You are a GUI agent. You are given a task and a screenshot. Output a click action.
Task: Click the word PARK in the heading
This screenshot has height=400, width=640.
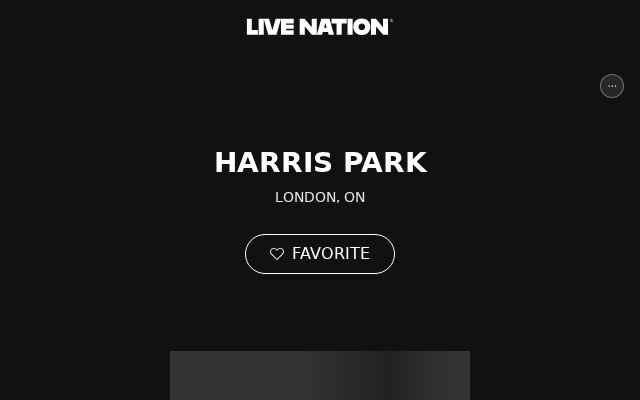386,162
